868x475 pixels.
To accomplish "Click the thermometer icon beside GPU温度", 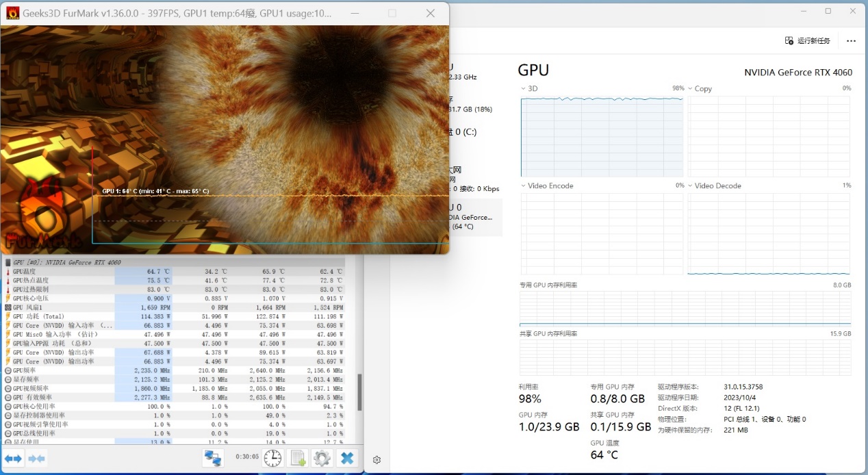I will [x=8, y=272].
